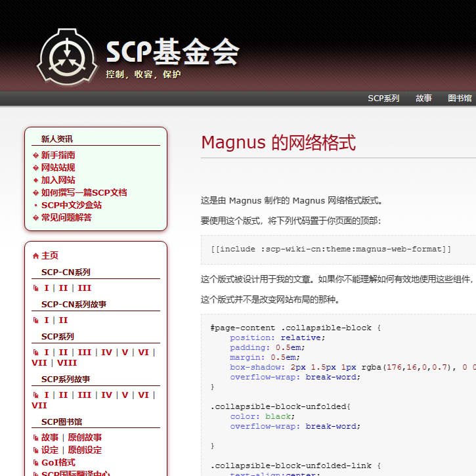Click the diamond bullet icon beside 网站站规
The width and height of the screenshot is (476, 476).
[x=35, y=168]
